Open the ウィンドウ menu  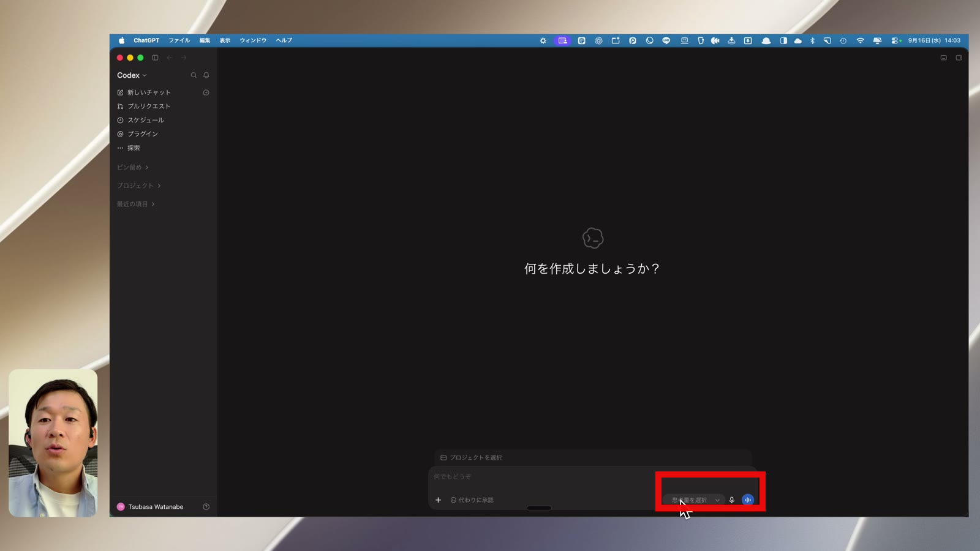tap(253, 40)
